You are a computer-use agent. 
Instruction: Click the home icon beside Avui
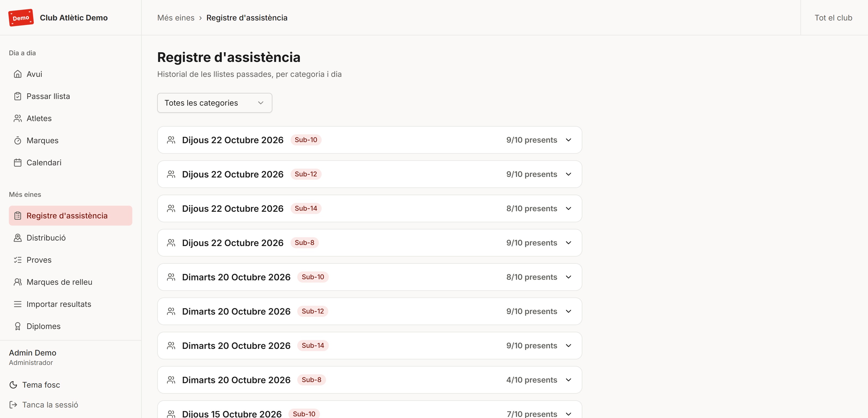pyautogui.click(x=17, y=74)
